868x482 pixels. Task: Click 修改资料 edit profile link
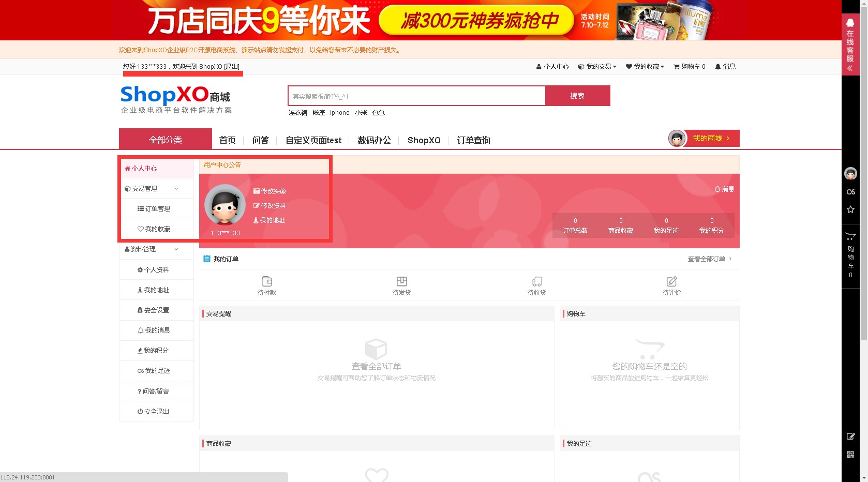tap(270, 206)
